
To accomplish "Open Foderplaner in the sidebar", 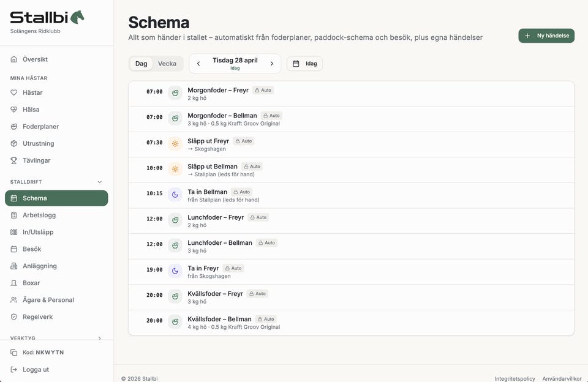I will (x=40, y=127).
